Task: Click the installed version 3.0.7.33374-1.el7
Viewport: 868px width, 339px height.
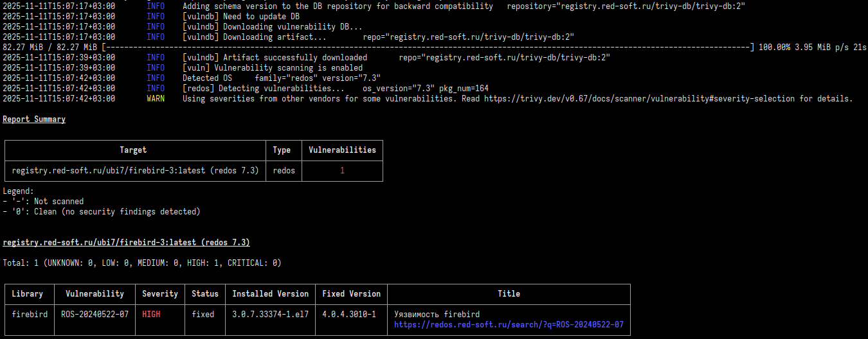Action: point(270,315)
